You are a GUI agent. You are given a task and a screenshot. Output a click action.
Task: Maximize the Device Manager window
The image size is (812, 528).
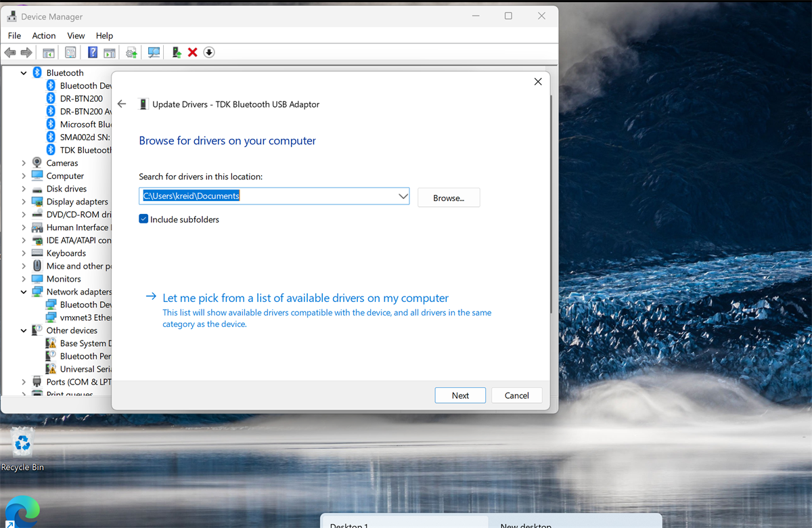(508, 16)
